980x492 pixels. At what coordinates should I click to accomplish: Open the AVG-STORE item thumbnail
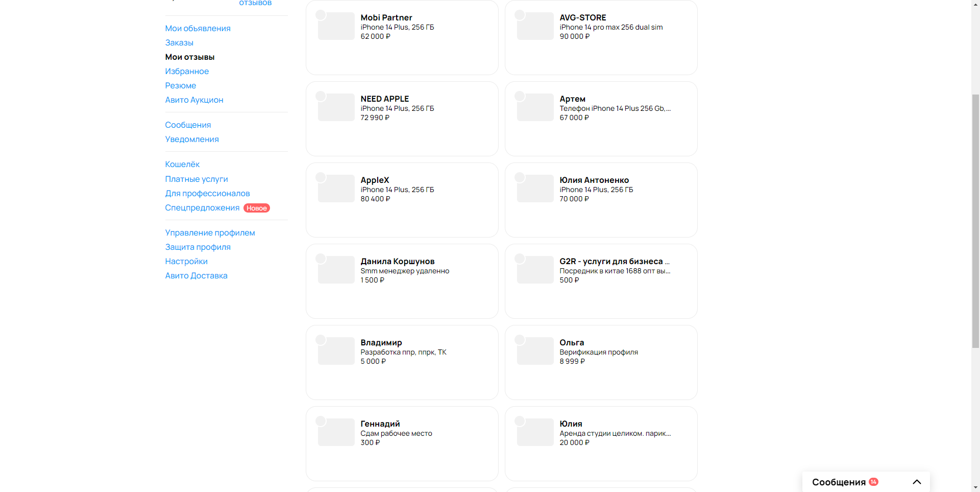[x=535, y=26]
